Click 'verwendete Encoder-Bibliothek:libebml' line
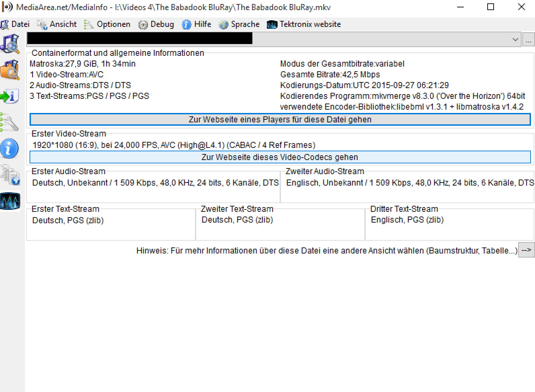 tap(402, 107)
